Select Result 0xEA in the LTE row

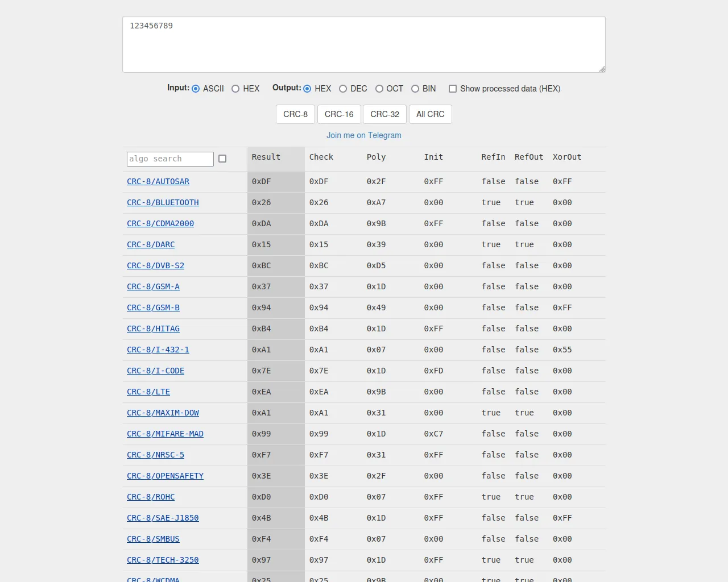click(x=262, y=392)
